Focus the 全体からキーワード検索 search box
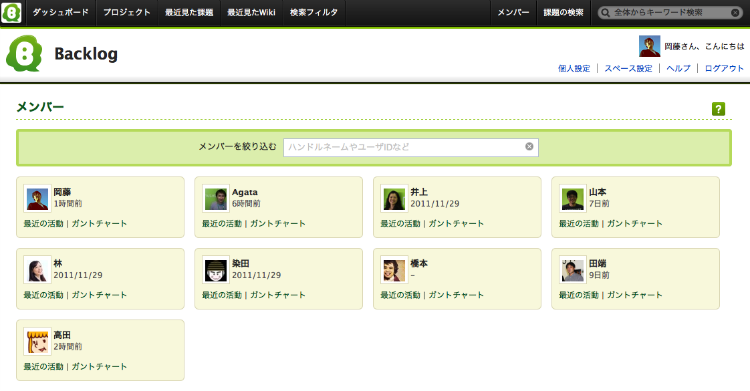The image size is (750, 391). click(x=670, y=12)
